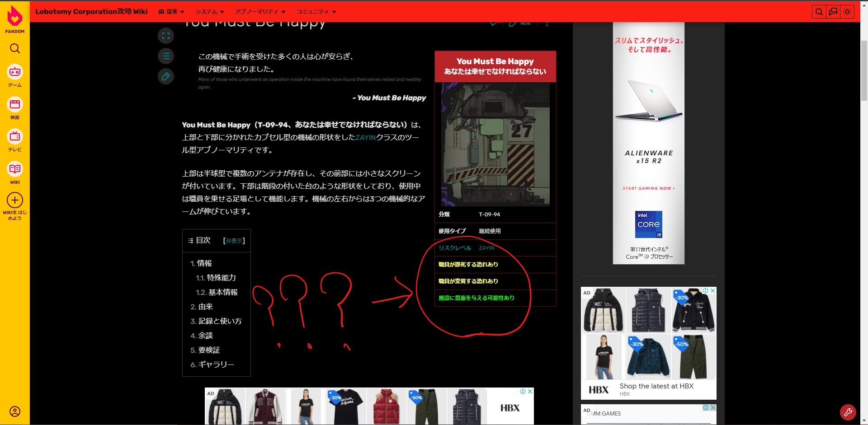
Task: Open the リスクレベル link in the infobox
Action: pos(455,248)
